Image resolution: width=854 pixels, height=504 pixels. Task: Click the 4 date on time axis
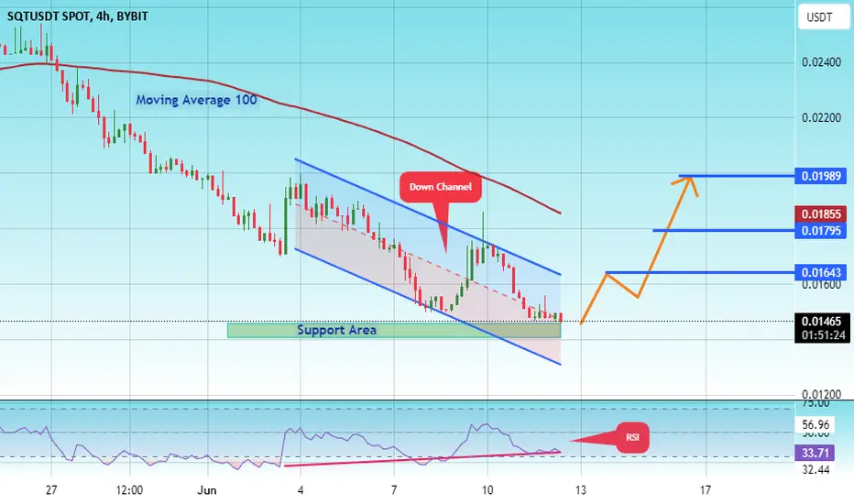click(301, 490)
